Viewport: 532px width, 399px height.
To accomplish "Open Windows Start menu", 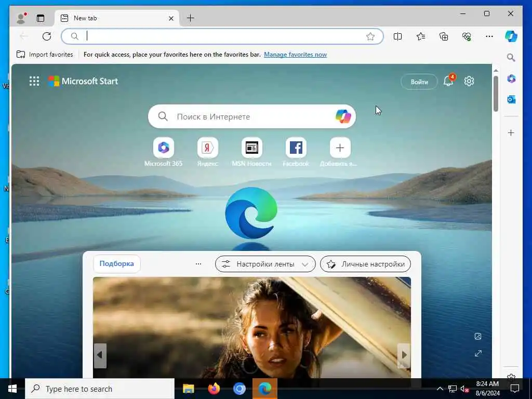I will (x=12, y=389).
